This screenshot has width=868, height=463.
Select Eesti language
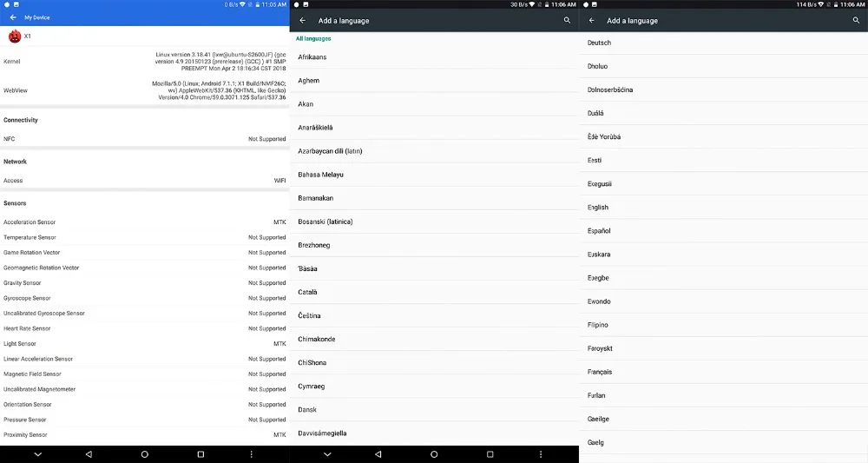(724, 161)
